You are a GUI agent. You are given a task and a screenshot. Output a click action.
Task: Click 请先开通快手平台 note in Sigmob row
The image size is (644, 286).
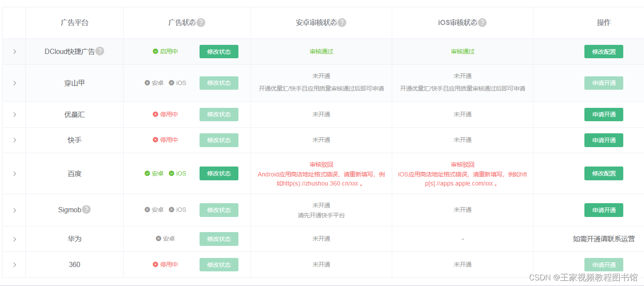tap(321, 215)
